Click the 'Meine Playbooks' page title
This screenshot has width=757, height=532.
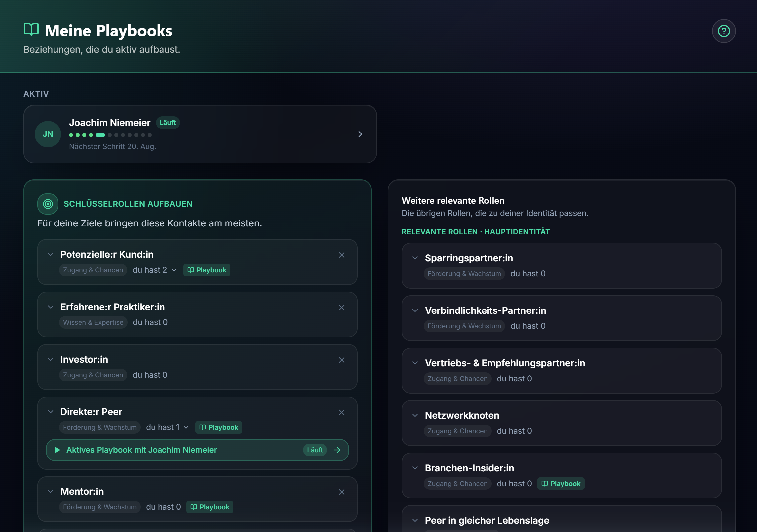pos(109,31)
